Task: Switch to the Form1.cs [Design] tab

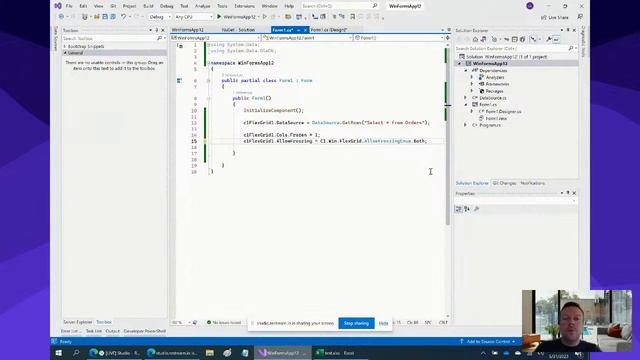Action: 329,30
